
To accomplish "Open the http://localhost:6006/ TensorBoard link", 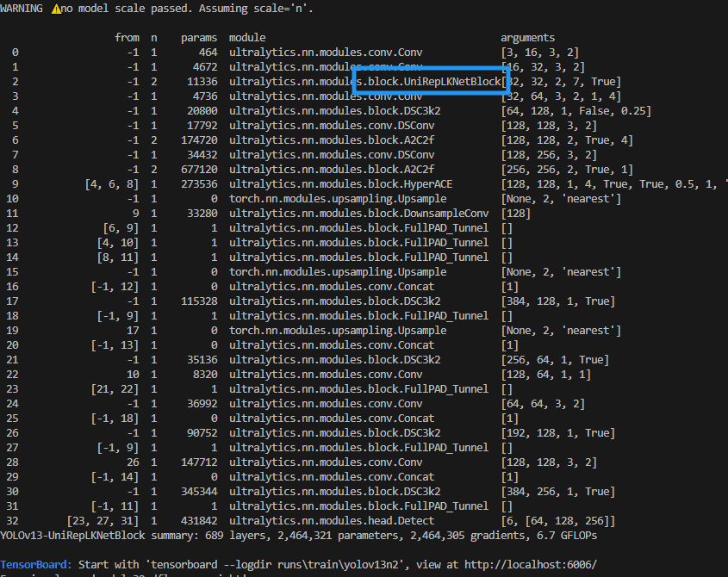I will point(531,565).
